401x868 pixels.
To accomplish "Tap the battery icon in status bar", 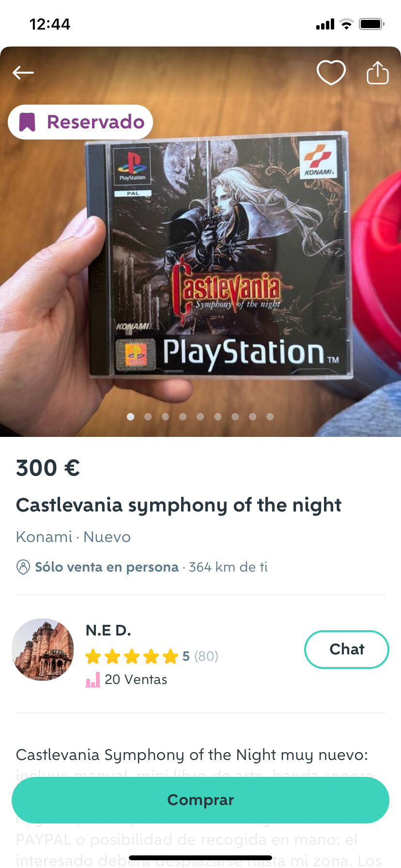I will coord(371,24).
